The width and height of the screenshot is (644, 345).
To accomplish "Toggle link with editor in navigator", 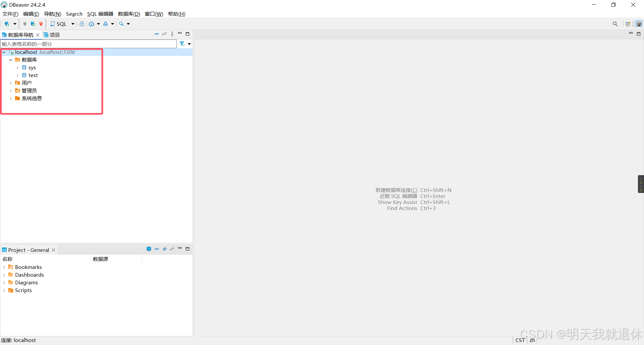I will point(164,34).
